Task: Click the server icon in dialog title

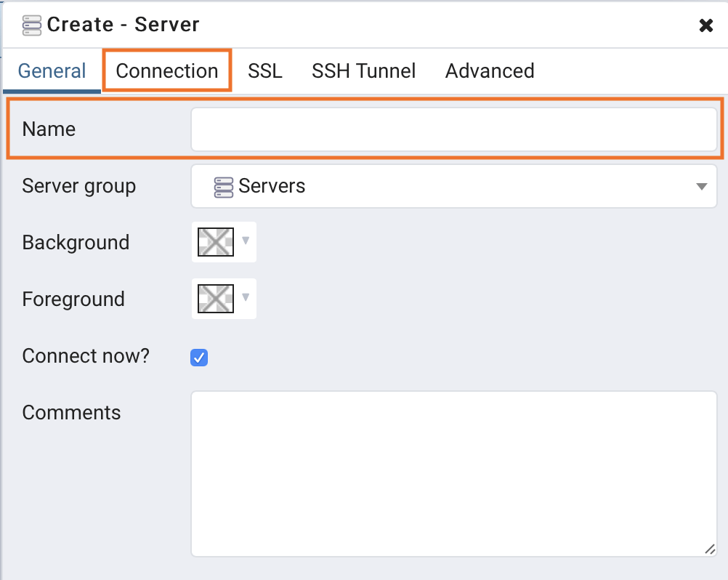Action: [x=31, y=25]
